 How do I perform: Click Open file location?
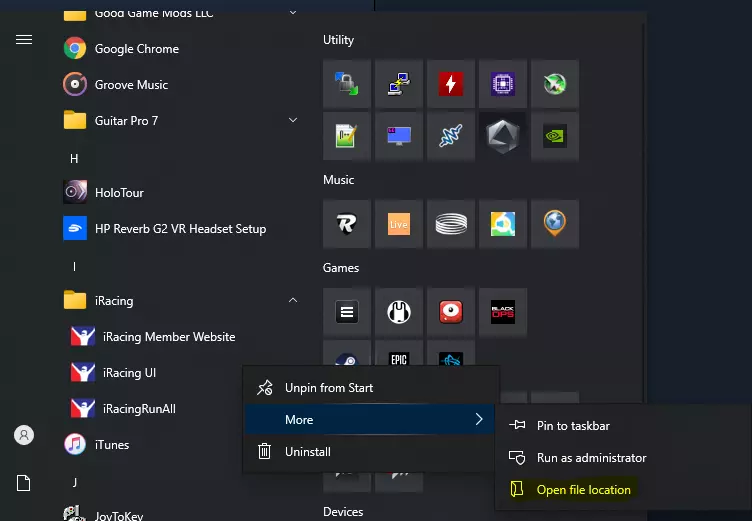click(x=623, y=490)
